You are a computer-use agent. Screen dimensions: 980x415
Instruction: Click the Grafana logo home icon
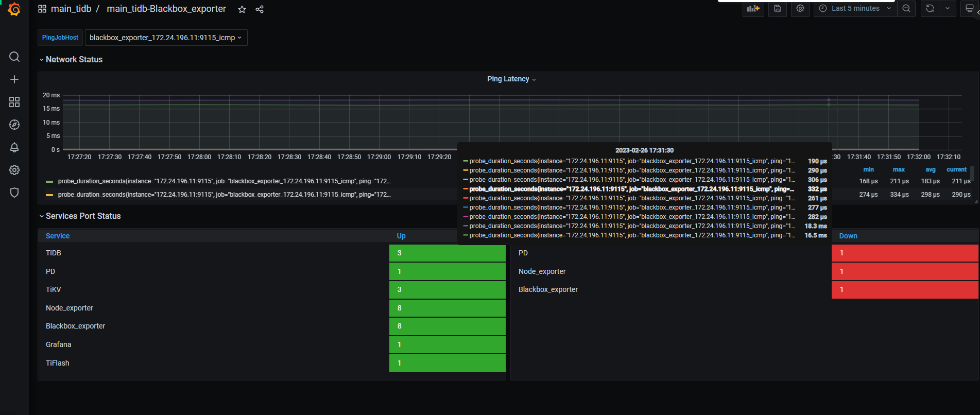click(14, 9)
